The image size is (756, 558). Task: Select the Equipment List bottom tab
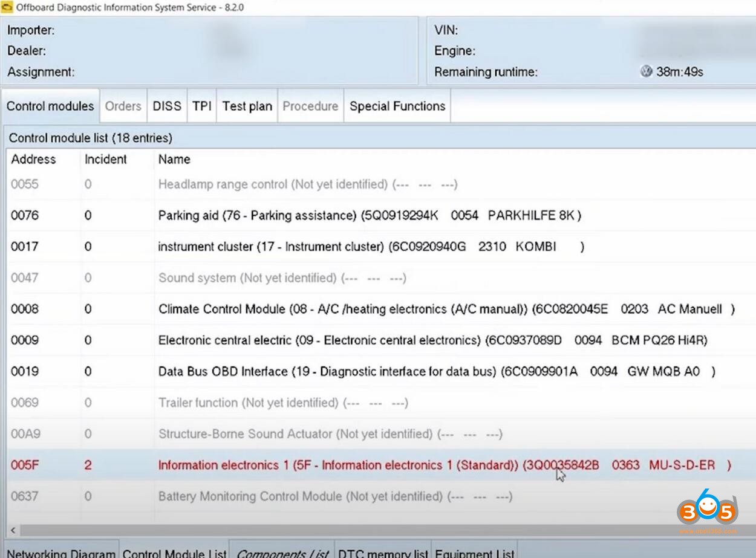(x=475, y=551)
